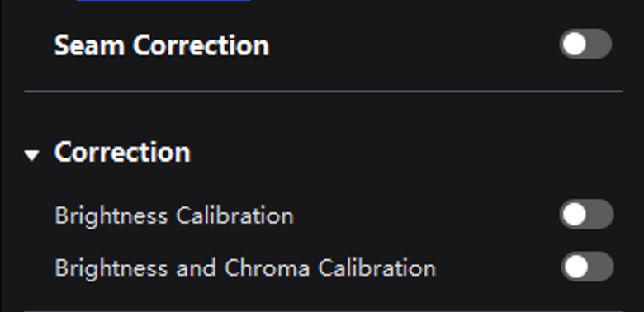The width and height of the screenshot is (644, 312).
Task: Collapse the Correction section triangle
Action: [31, 155]
